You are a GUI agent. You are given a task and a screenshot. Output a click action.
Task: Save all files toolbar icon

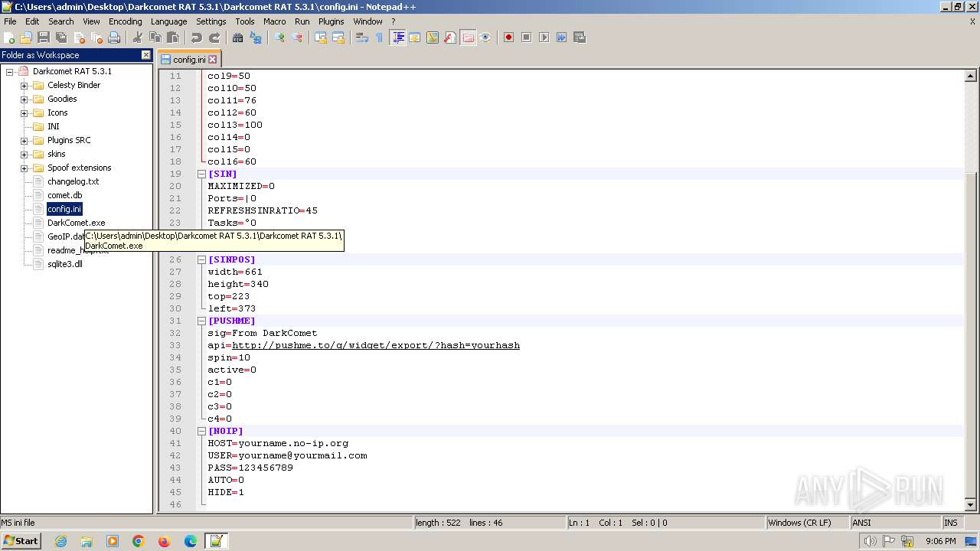click(x=61, y=37)
